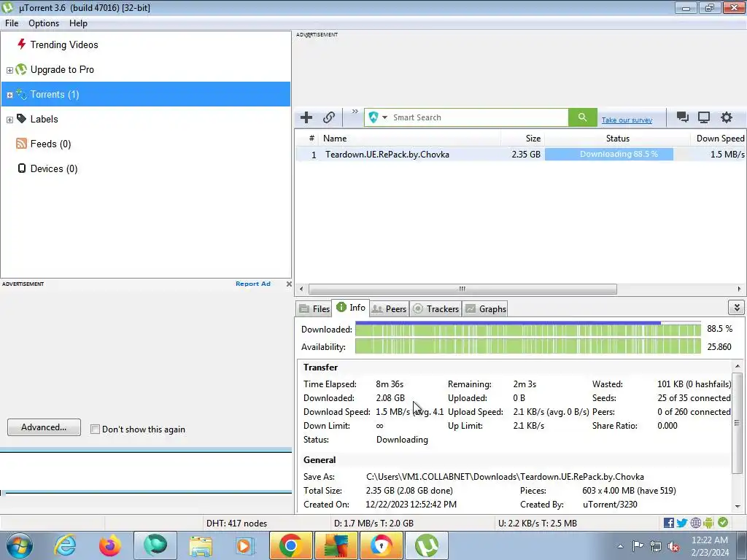This screenshot has width=747, height=560.
Task: Click the horizontal scrollbar of torrent list
Action: (462, 289)
